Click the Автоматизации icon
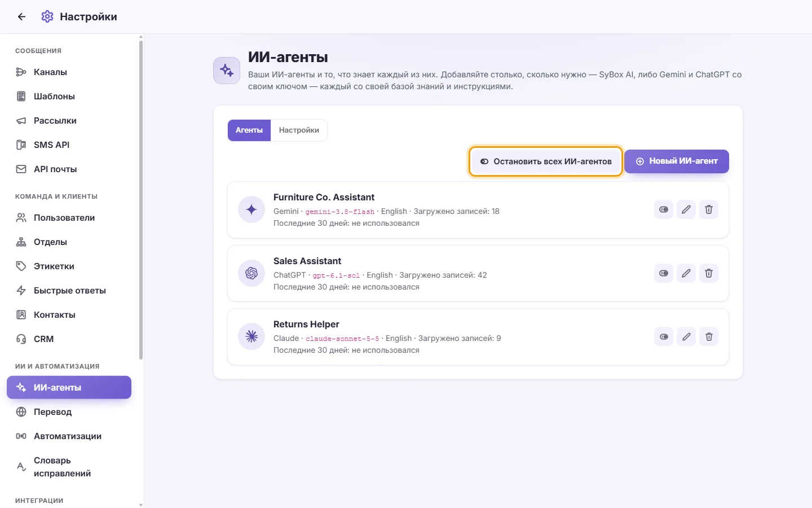The width and height of the screenshot is (812, 508). coord(21,436)
